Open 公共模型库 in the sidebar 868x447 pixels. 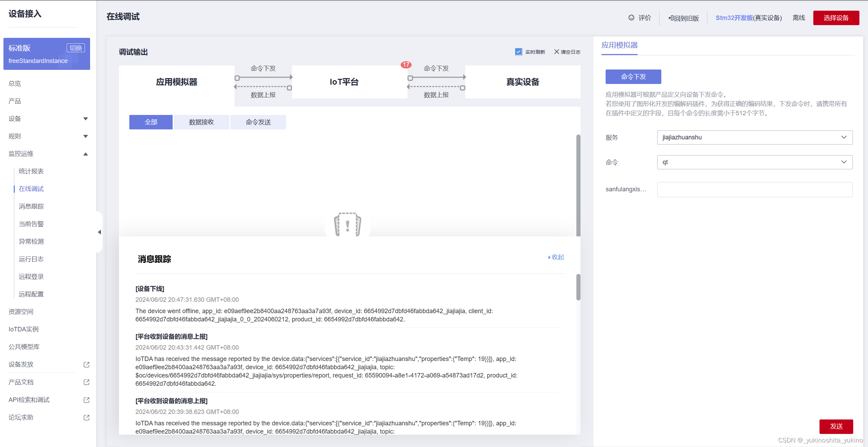24,347
